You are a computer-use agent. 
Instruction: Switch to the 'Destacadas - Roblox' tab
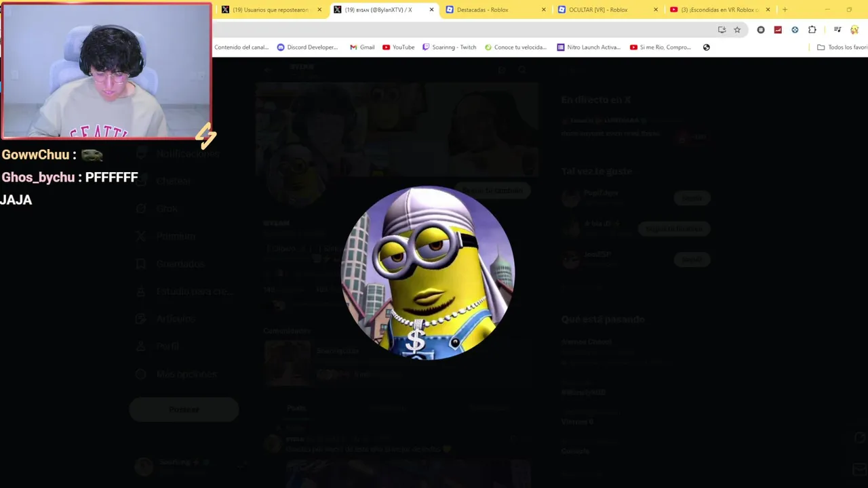pos(495,9)
